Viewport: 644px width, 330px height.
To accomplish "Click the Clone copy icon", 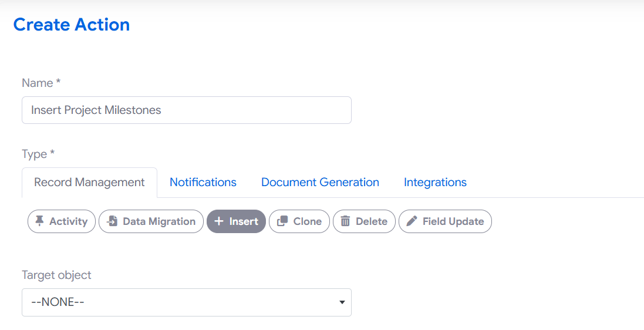I will [x=282, y=221].
